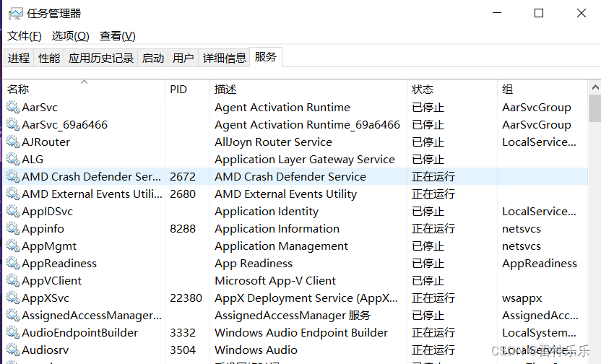Sort by the 状态 column header
The width and height of the screenshot is (601, 364).
(452, 89)
